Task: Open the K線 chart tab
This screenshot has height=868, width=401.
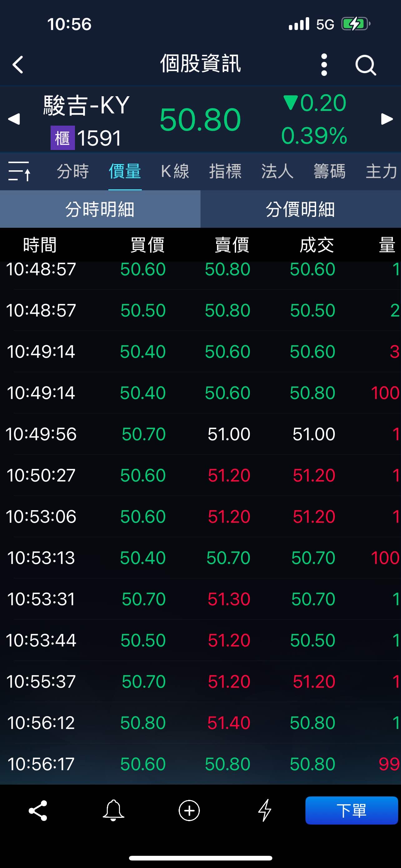Action: (175, 171)
